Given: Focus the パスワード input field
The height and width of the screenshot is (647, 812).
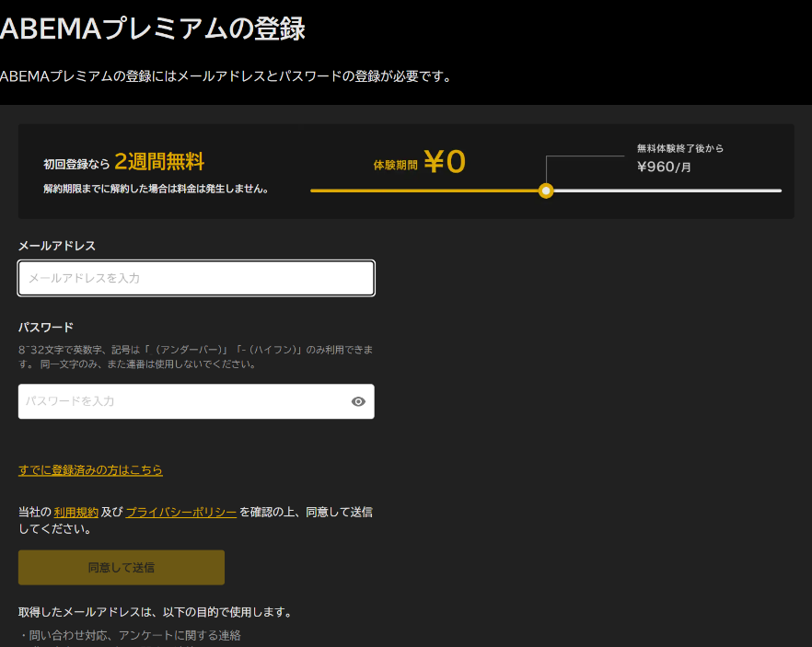Looking at the screenshot, I should point(182,401).
